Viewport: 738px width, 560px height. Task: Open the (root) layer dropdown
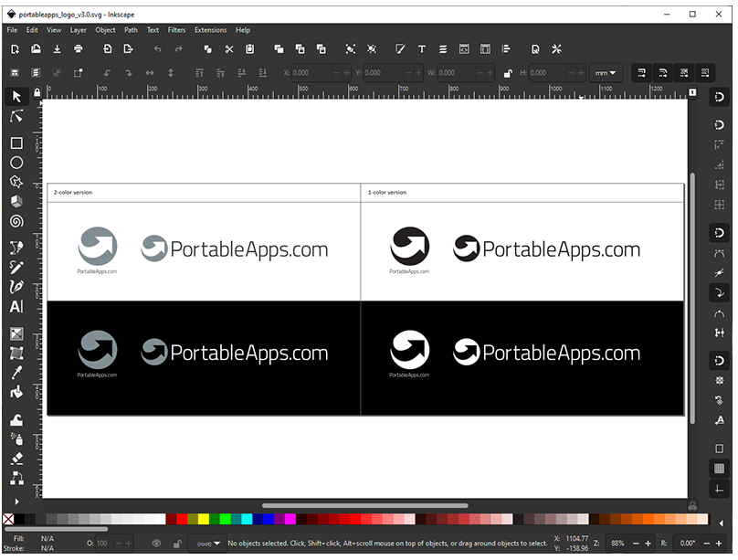point(207,544)
